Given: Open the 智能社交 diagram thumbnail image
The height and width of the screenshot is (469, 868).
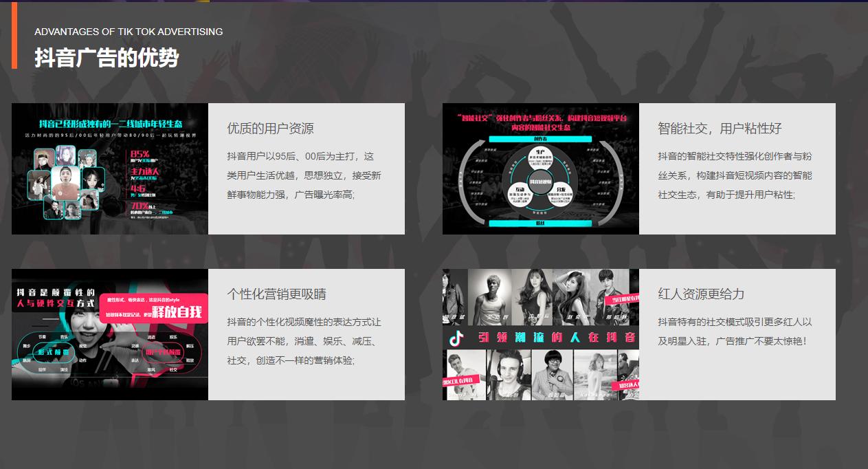Looking at the screenshot, I should 541,168.
